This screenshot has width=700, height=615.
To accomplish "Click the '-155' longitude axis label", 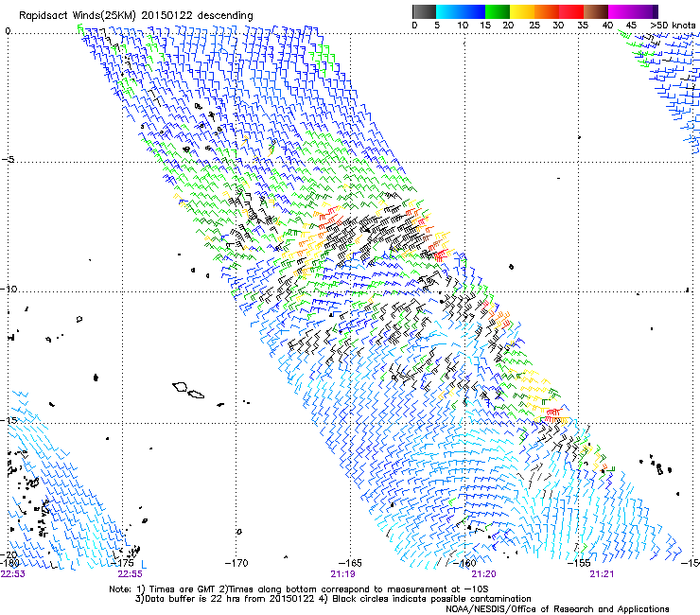I will pyautogui.click(x=579, y=563).
